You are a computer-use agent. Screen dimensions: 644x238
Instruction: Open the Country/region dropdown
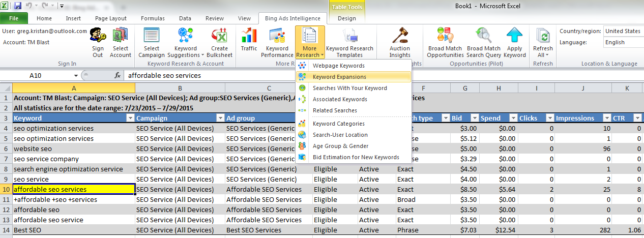click(624, 31)
